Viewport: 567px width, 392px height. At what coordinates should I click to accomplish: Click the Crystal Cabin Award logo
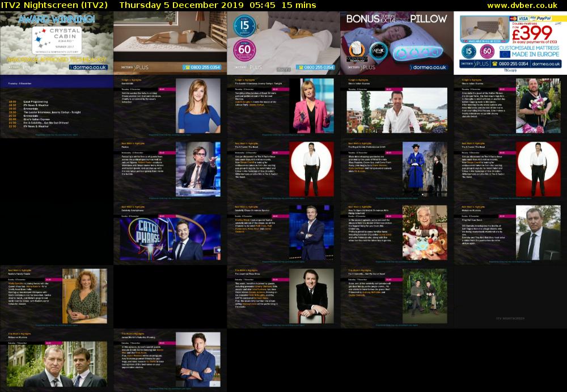pos(57,40)
